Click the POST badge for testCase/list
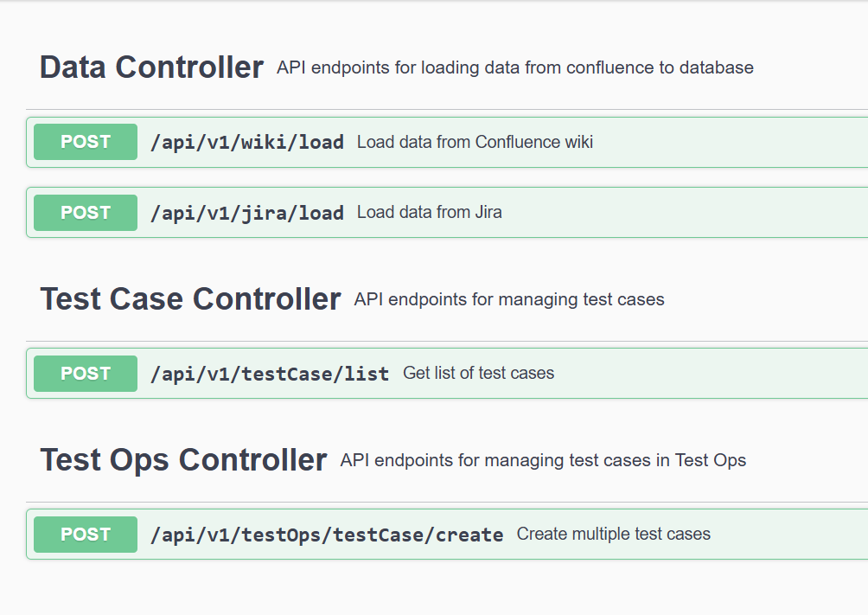 [x=86, y=374]
